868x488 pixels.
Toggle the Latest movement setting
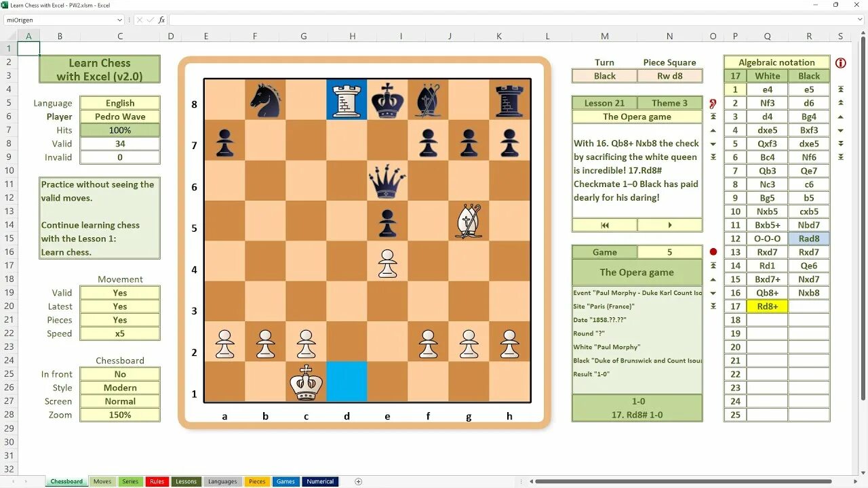point(120,306)
